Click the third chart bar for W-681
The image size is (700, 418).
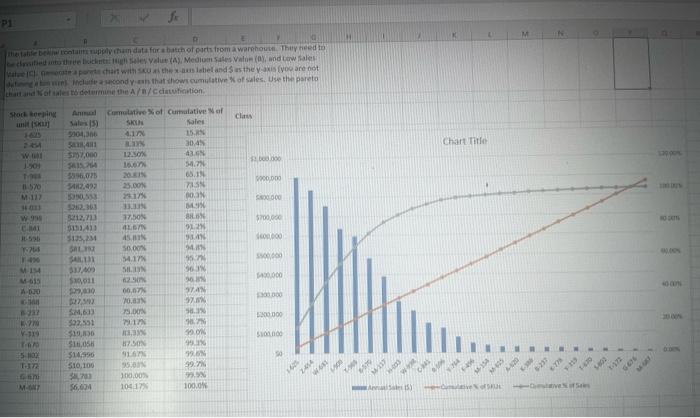tap(326, 280)
